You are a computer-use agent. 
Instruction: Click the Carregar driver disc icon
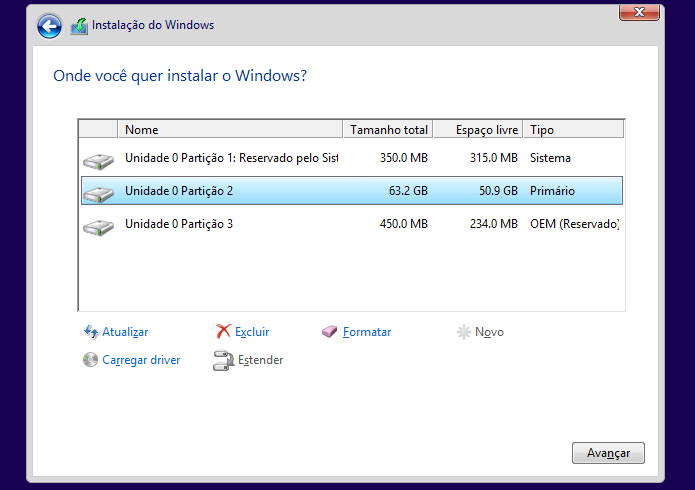click(x=90, y=360)
